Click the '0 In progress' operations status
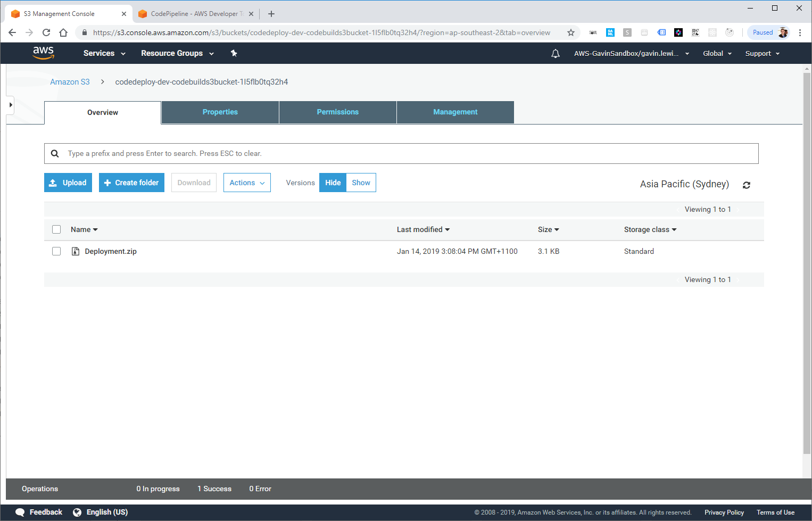Viewport: 812px width, 521px height. (x=158, y=489)
